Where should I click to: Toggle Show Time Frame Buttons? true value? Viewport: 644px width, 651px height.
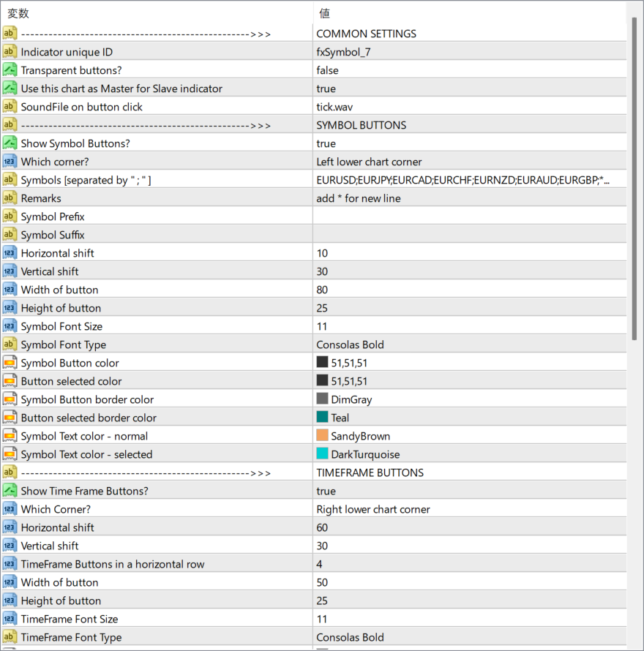point(468,491)
